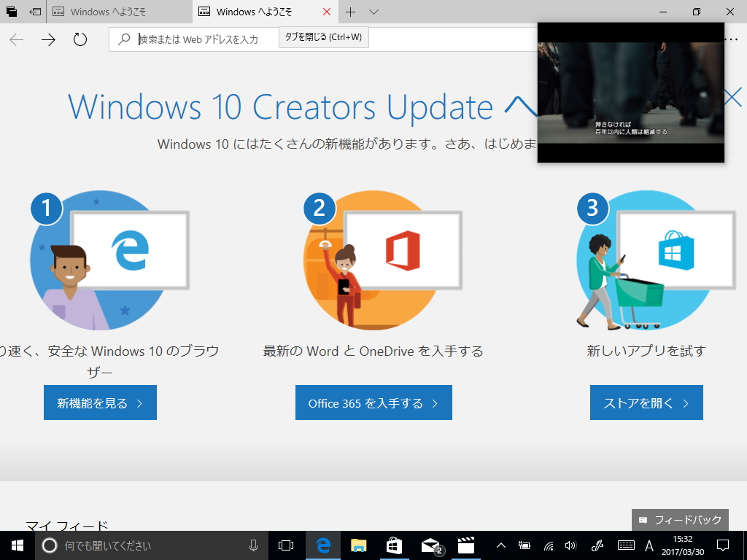The image size is (747, 560).
Task: Open touch keyboard icon in tray
Action: coord(625,545)
